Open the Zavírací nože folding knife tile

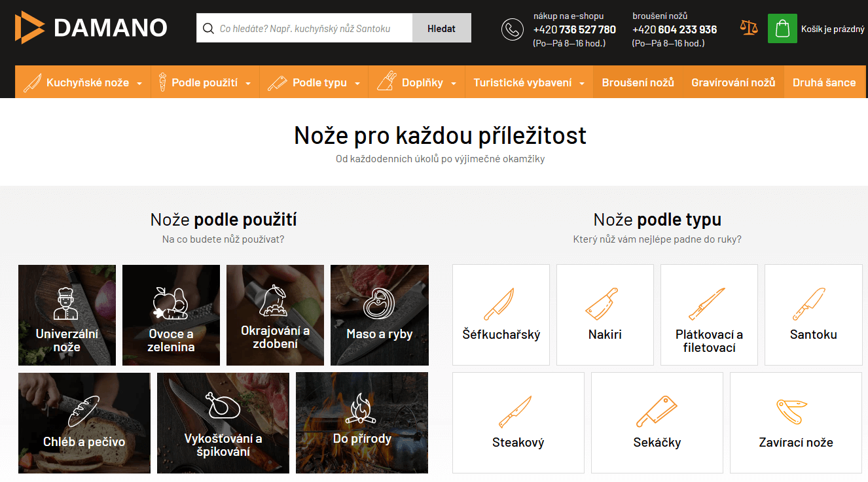click(795, 422)
